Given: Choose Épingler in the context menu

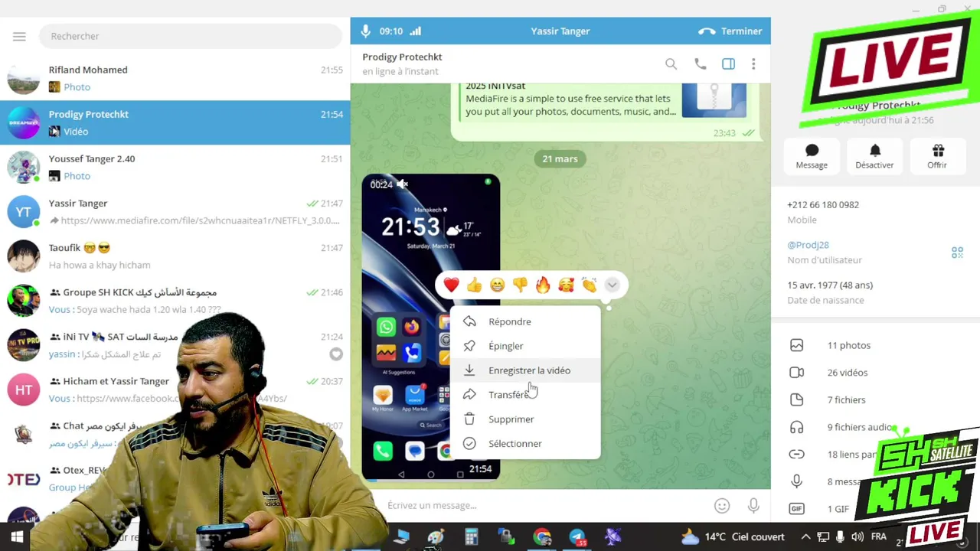Looking at the screenshot, I should click(525, 346).
